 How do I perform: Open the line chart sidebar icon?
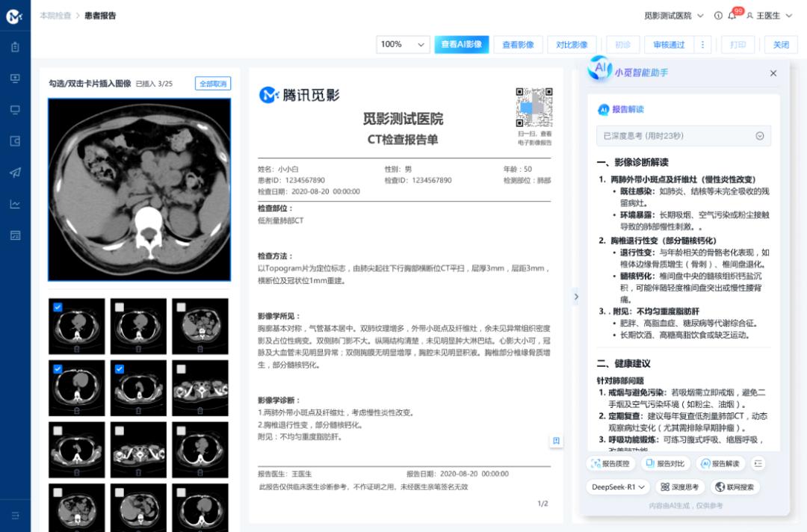[x=15, y=204]
